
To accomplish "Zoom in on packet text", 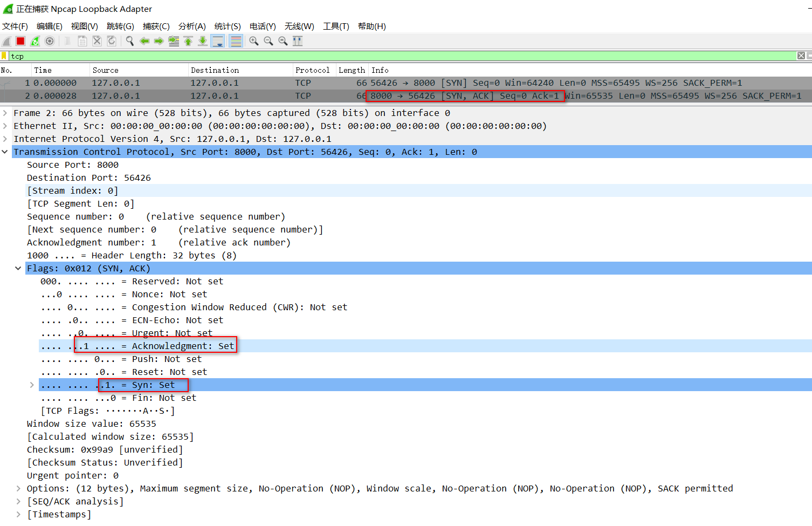I will [254, 41].
